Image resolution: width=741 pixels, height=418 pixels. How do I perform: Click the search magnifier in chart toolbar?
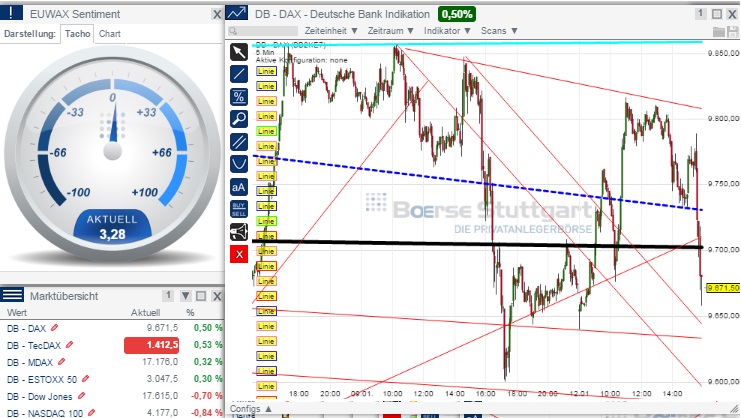(233, 31)
